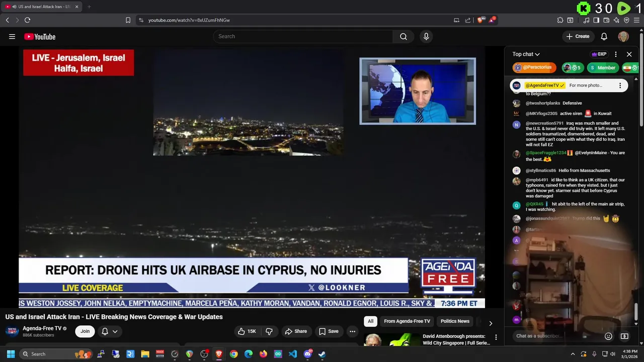Click the address bar URL
The height and width of the screenshot is (362, 644).
click(x=189, y=20)
